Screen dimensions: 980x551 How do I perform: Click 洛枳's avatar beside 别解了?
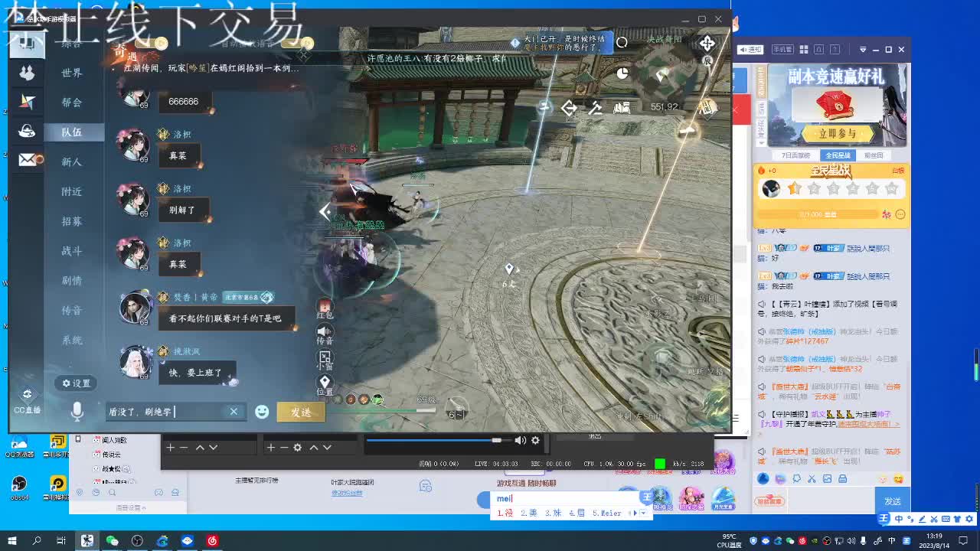pos(132,198)
